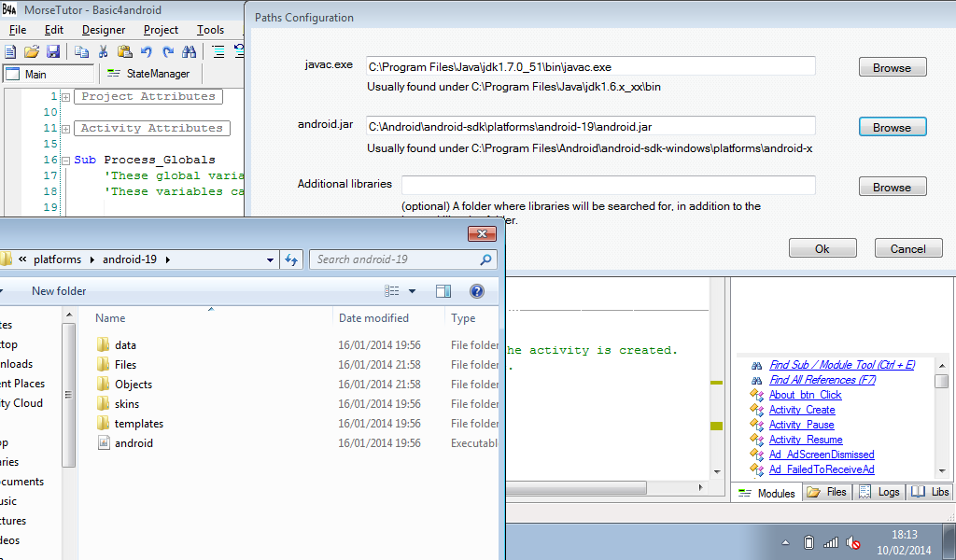
Task: Expand the Project Attributes region
Action: [66, 97]
